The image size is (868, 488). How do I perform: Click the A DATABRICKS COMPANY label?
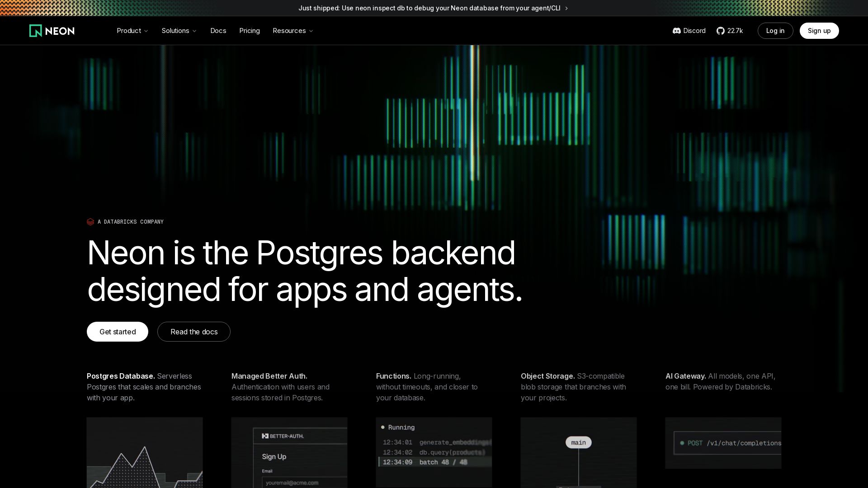[x=131, y=222]
